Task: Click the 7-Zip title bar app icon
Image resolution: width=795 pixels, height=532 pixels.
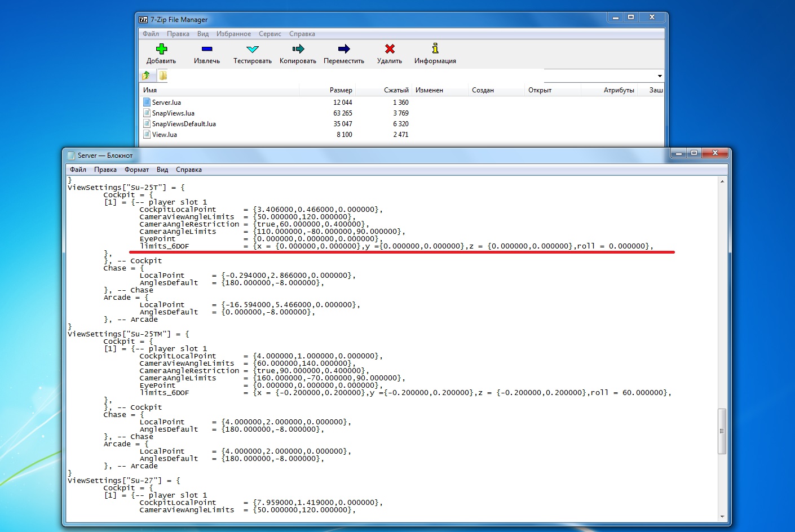Action: pyautogui.click(x=143, y=19)
